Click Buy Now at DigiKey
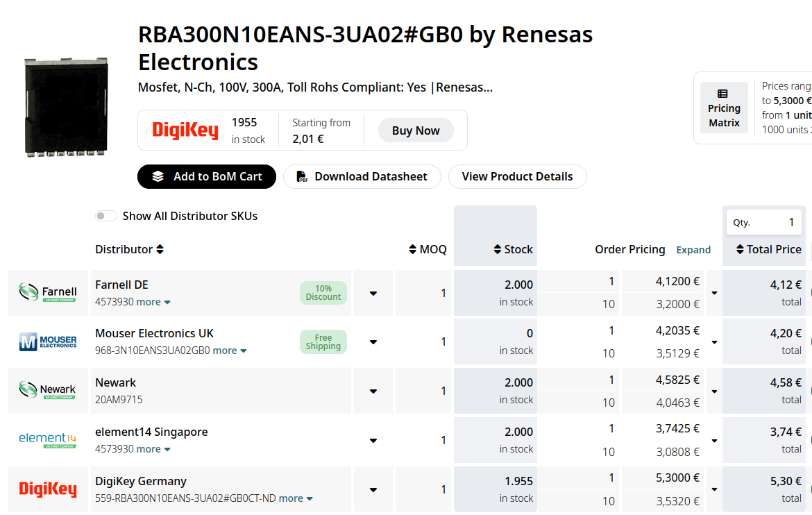This screenshot has height=515, width=812. pos(416,130)
